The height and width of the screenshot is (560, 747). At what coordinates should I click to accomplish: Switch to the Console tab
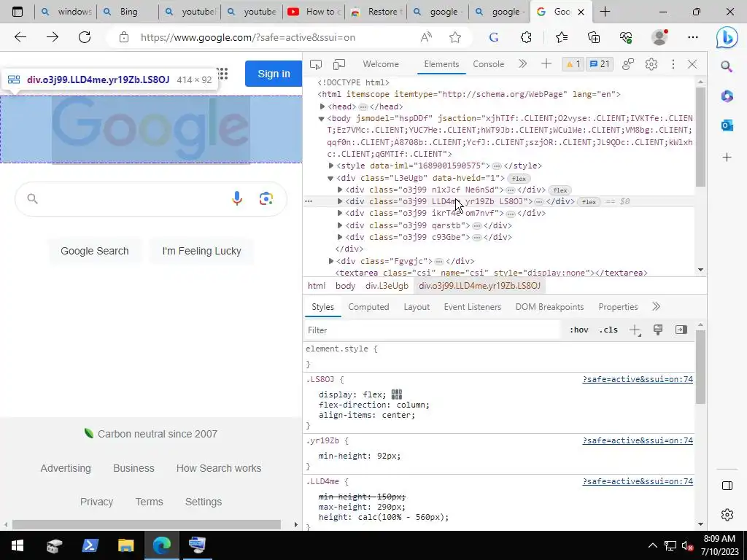click(488, 64)
